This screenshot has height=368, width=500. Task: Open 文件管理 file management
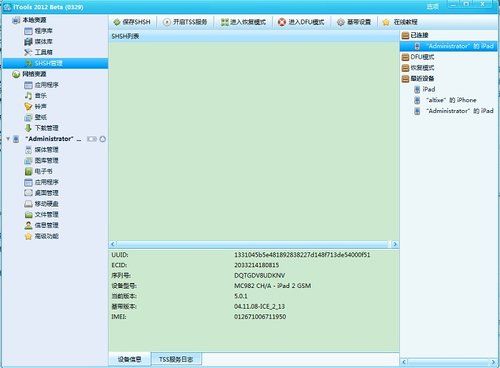point(41,214)
